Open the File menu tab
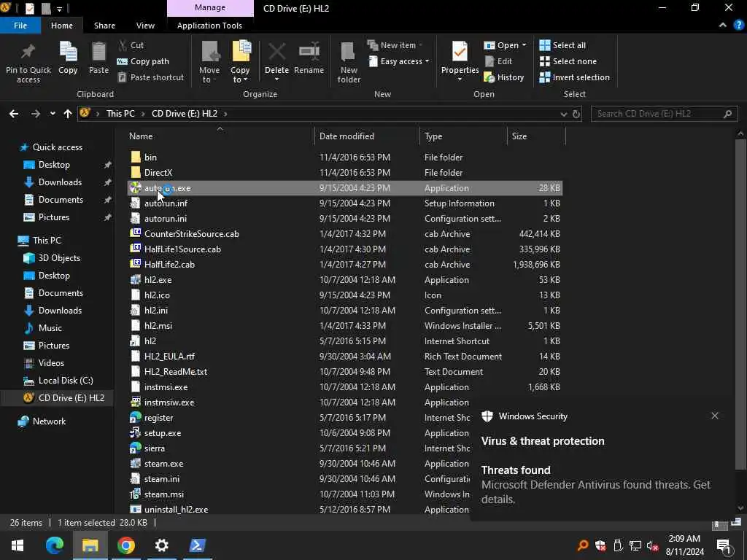Screen dimensions: 747x560 coord(20,26)
